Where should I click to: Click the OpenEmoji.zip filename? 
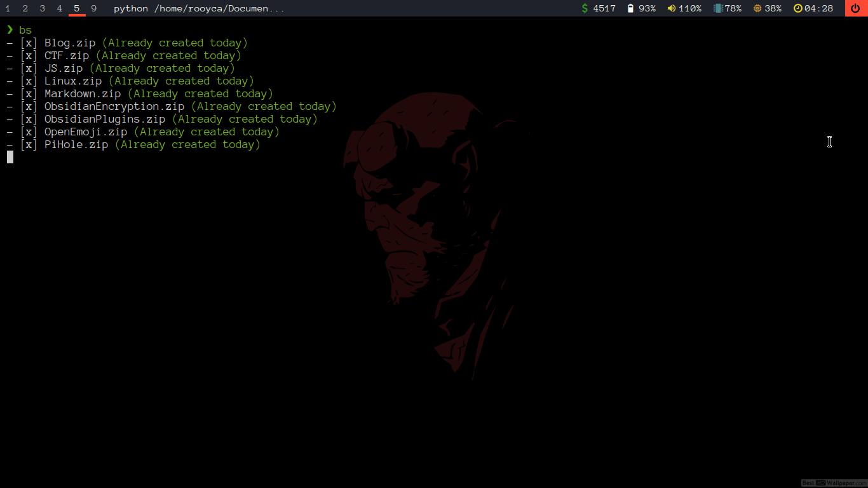86,132
